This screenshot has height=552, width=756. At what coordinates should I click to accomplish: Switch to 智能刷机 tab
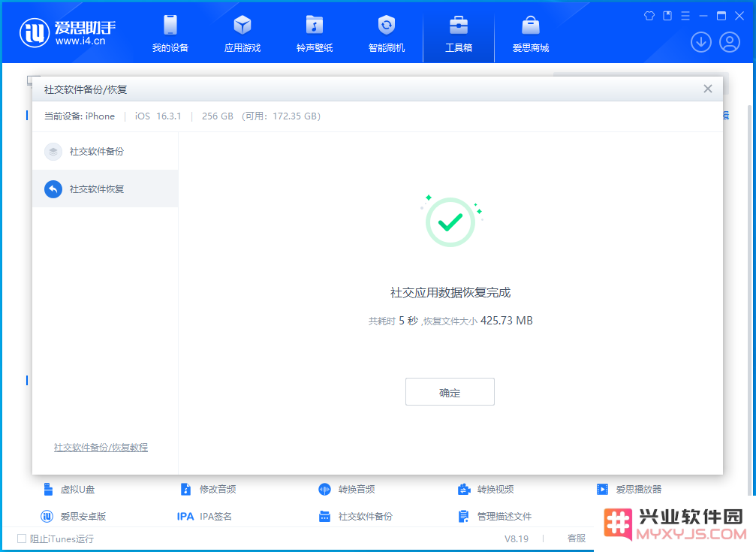coord(386,33)
